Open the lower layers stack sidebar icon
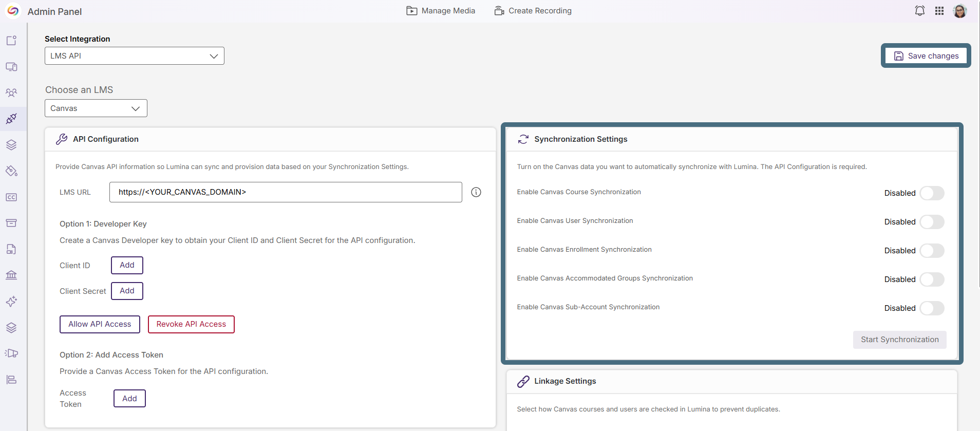 [x=11, y=327]
